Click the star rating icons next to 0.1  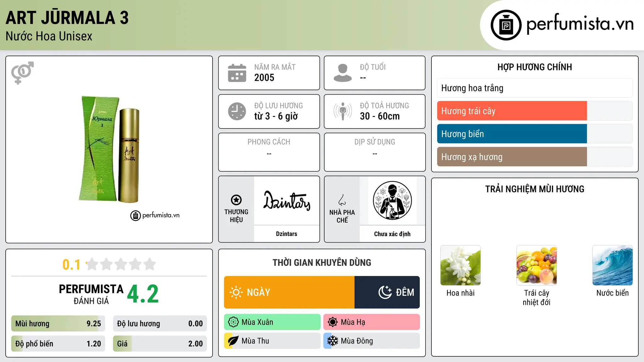tap(121, 264)
